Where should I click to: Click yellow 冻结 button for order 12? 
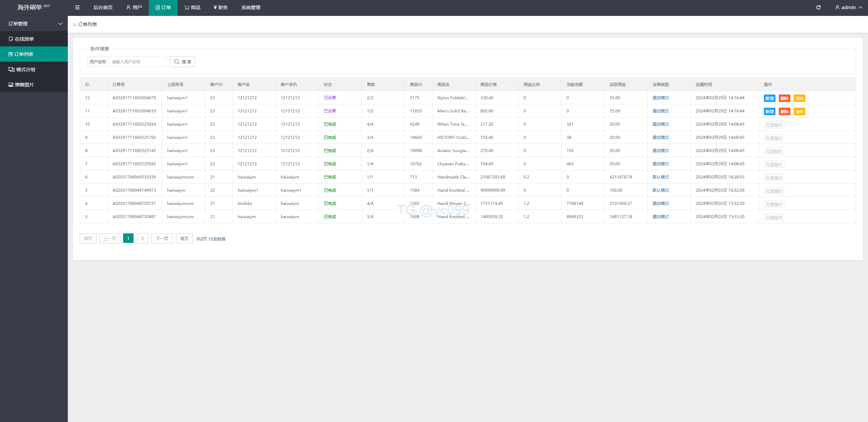point(799,98)
